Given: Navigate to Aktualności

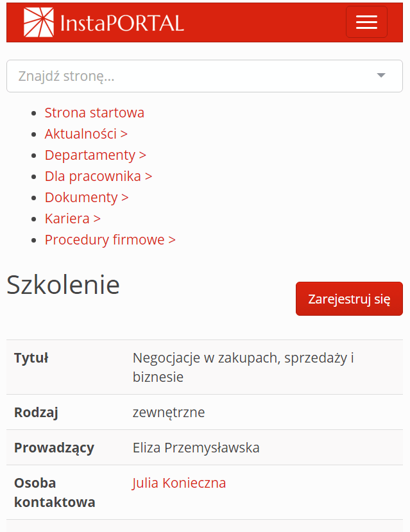Looking at the screenshot, I should click(81, 133).
